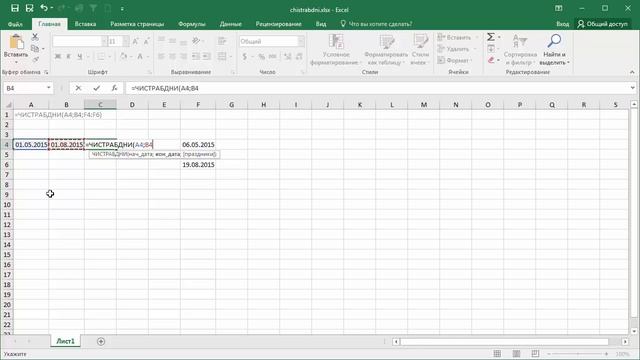Open the Clipboard (Буфер обмена) dialog launcher
The width and height of the screenshot is (640, 360).
(46, 72)
